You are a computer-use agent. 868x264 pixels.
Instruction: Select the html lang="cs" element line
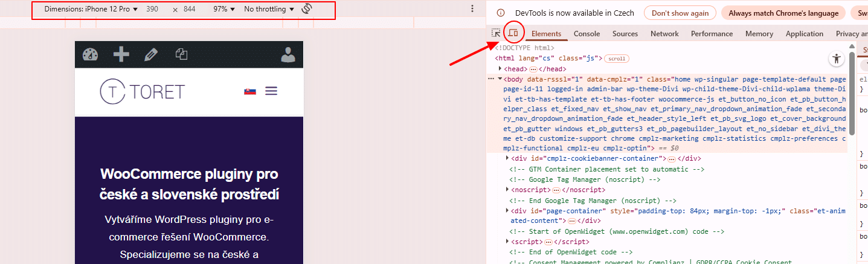548,59
